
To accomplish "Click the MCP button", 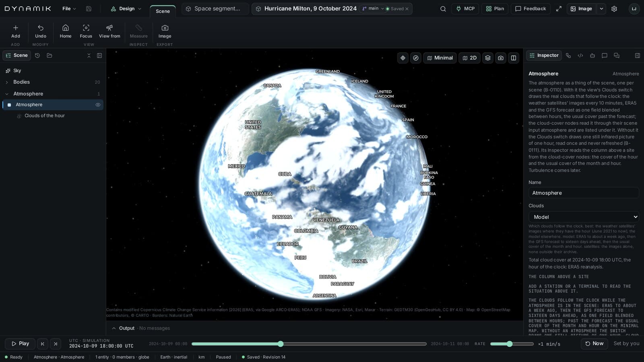I will click(x=465, y=8).
